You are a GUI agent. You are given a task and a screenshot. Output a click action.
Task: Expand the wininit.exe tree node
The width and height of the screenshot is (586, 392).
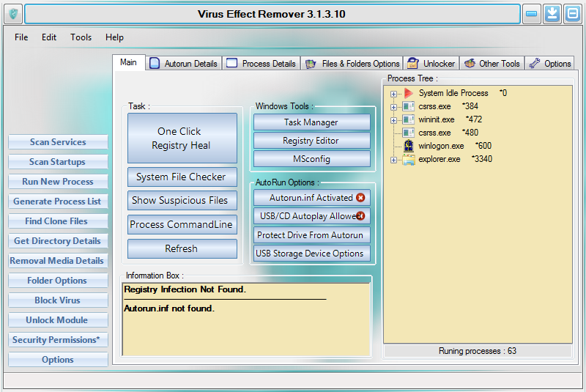pyautogui.click(x=393, y=120)
